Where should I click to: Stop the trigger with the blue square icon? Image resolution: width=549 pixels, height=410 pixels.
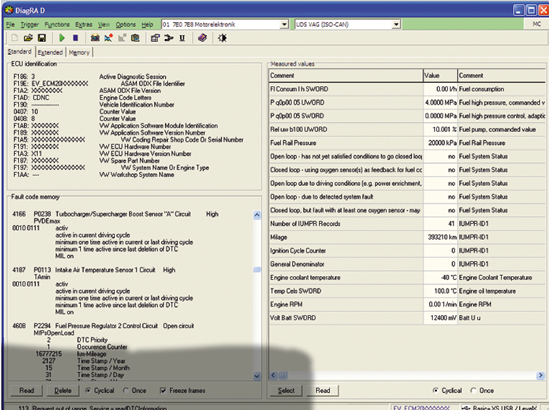(x=75, y=38)
